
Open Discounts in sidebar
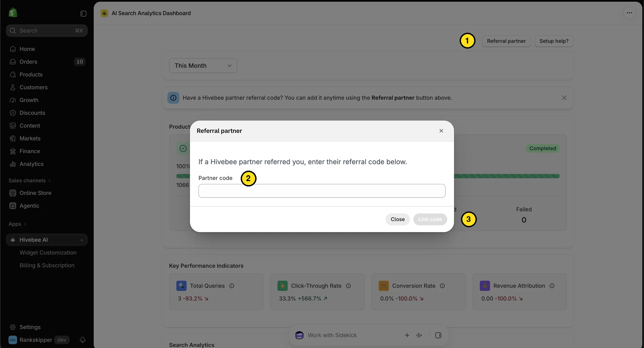point(47,113)
